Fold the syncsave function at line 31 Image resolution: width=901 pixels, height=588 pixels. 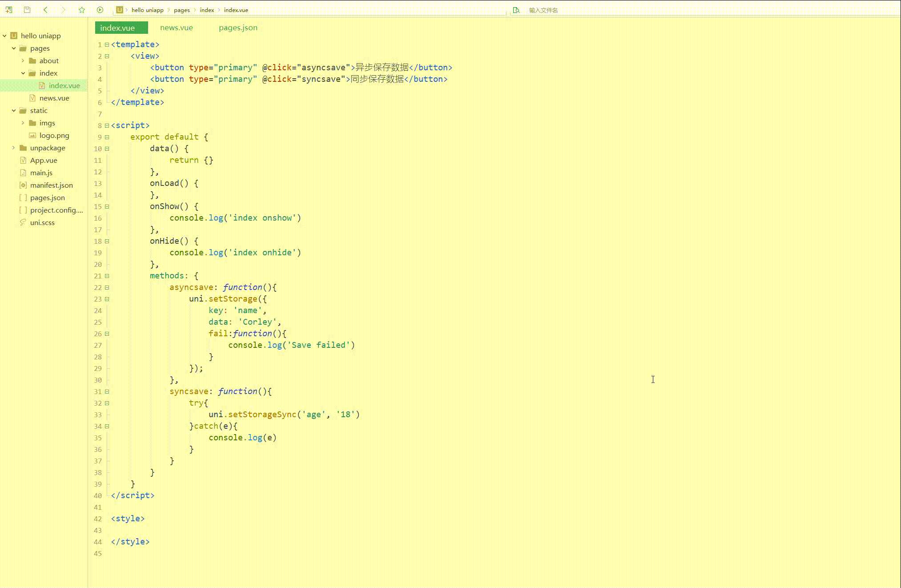(107, 391)
